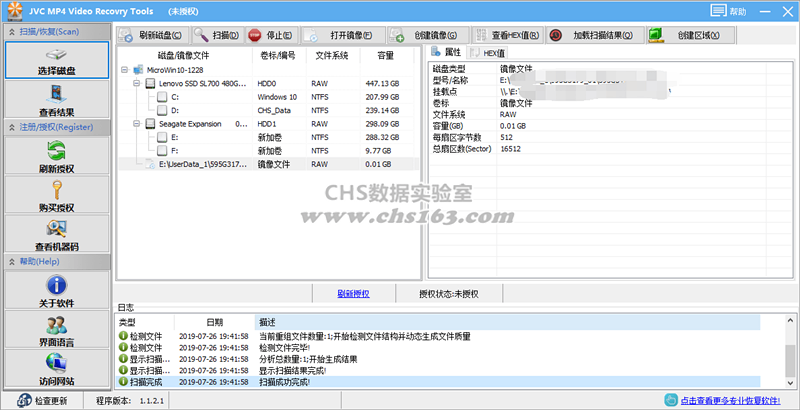Click the CHS_Data volume label cell

point(274,111)
